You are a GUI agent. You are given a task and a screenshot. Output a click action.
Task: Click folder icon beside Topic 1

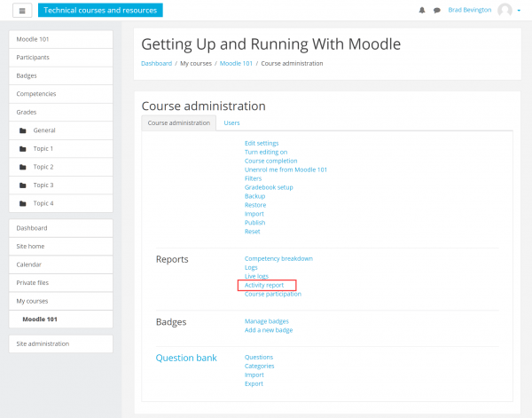(x=23, y=149)
